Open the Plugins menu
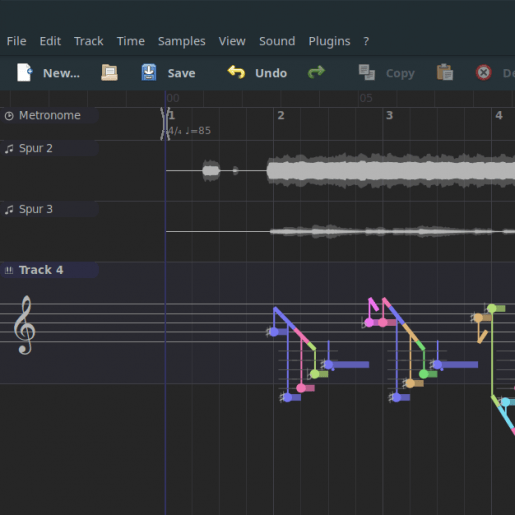Screen dimensions: 515x515 click(329, 41)
